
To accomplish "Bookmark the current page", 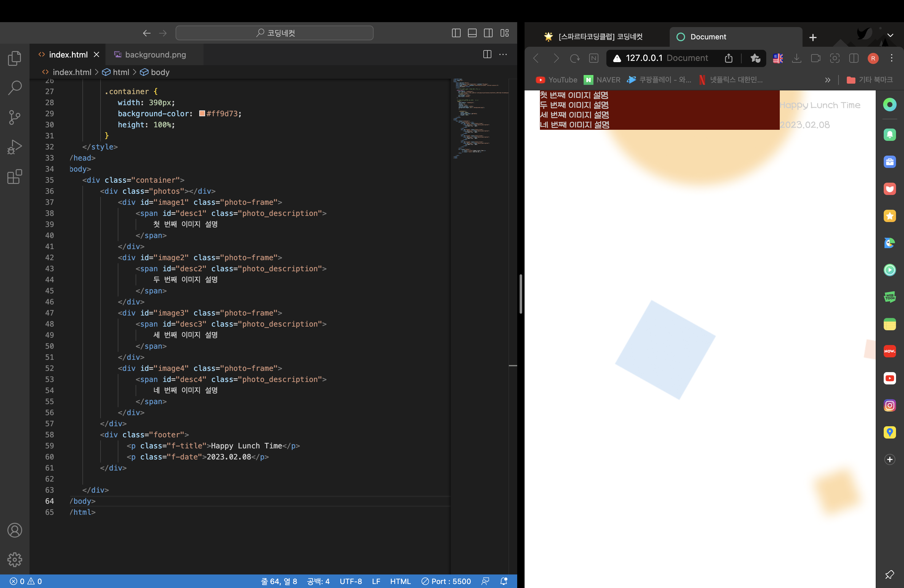I will pos(755,58).
